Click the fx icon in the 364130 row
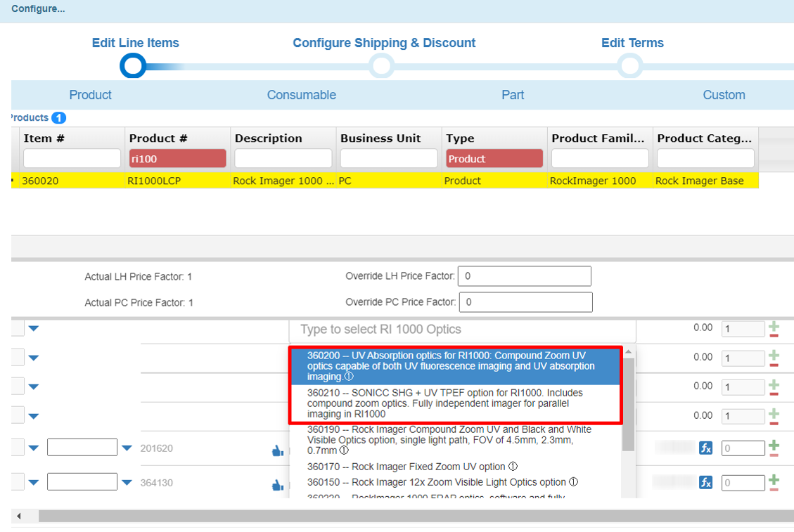794x532 pixels. click(x=705, y=482)
